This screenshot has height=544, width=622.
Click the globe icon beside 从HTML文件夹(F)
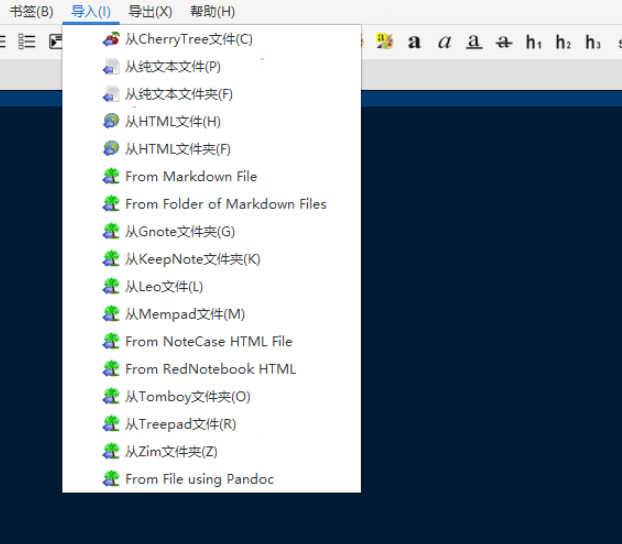(111, 149)
